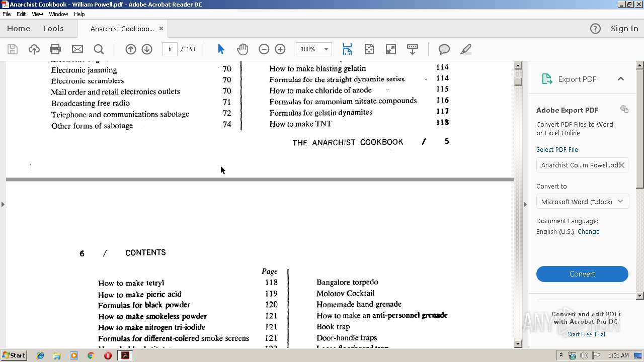This screenshot has width=644, height=362.
Task: Activate the Hand pan tool
Action: click(x=243, y=49)
